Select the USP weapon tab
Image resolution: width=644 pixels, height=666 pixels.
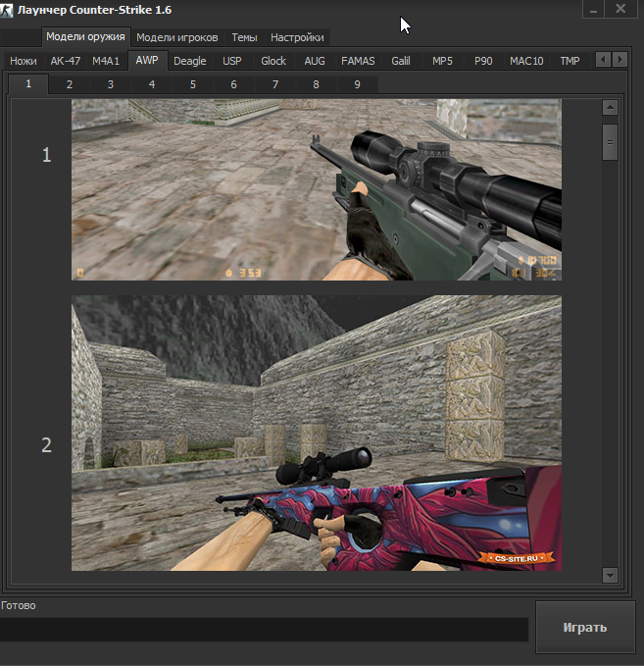tap(231, 61)
